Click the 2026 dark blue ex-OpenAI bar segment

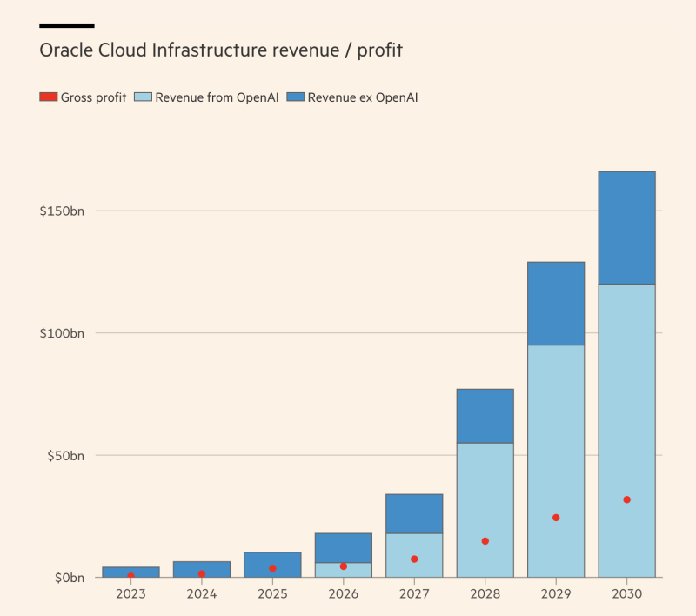click(x=344, y=548)
